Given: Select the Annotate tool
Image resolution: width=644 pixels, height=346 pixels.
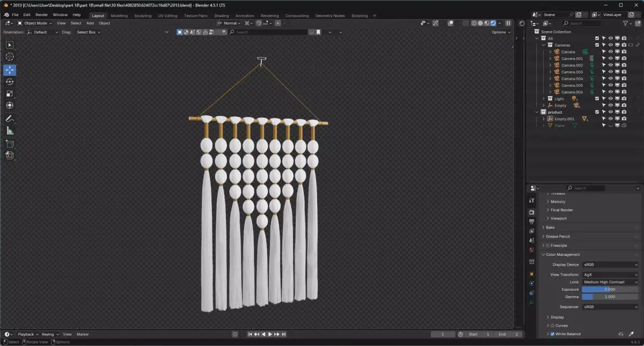Looking at the screenshot, I should [10, 119].
